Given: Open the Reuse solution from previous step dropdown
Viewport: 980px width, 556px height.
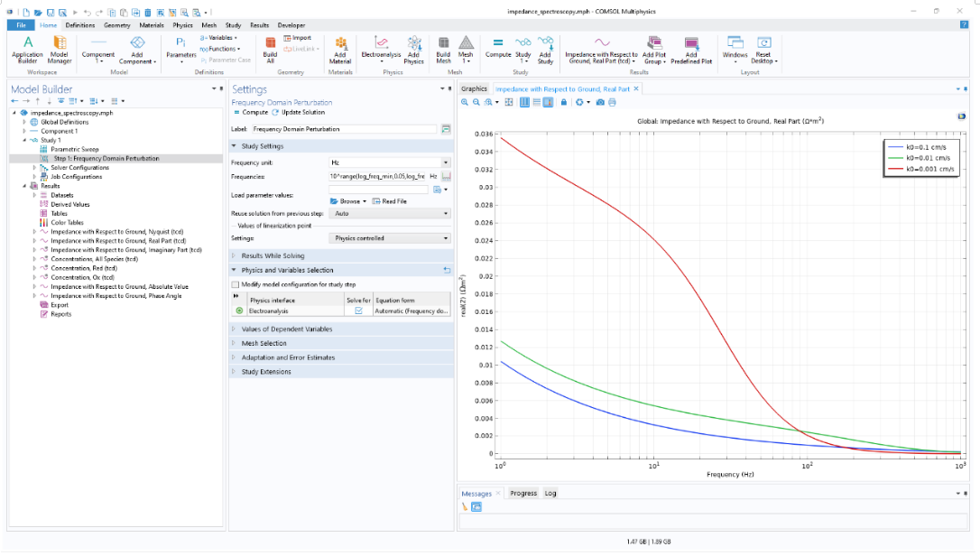Looking at the screenshot, I should [389, 213].
